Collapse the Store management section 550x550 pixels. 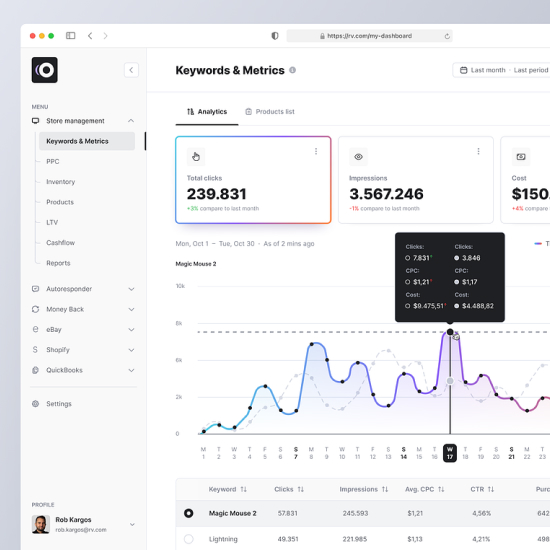131,121
